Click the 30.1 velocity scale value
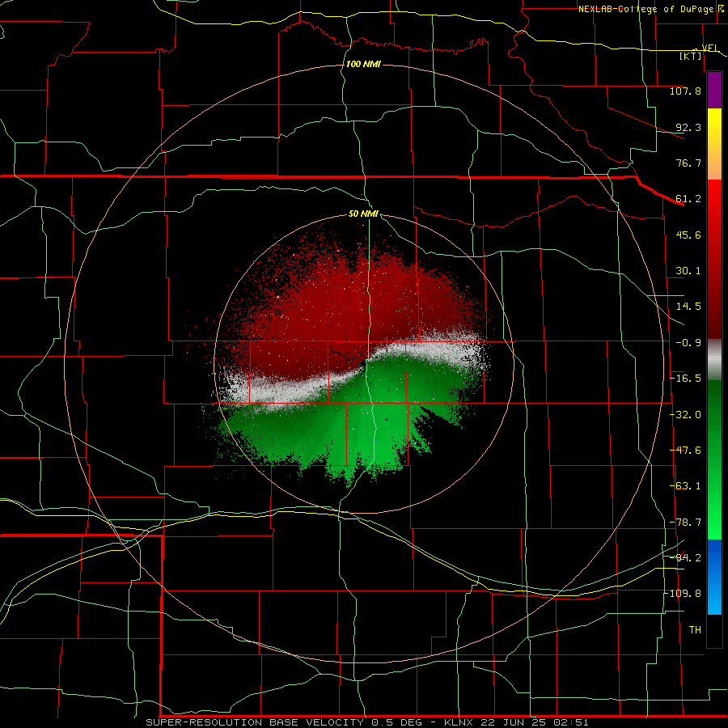728x728 pixels. point(688,271)
